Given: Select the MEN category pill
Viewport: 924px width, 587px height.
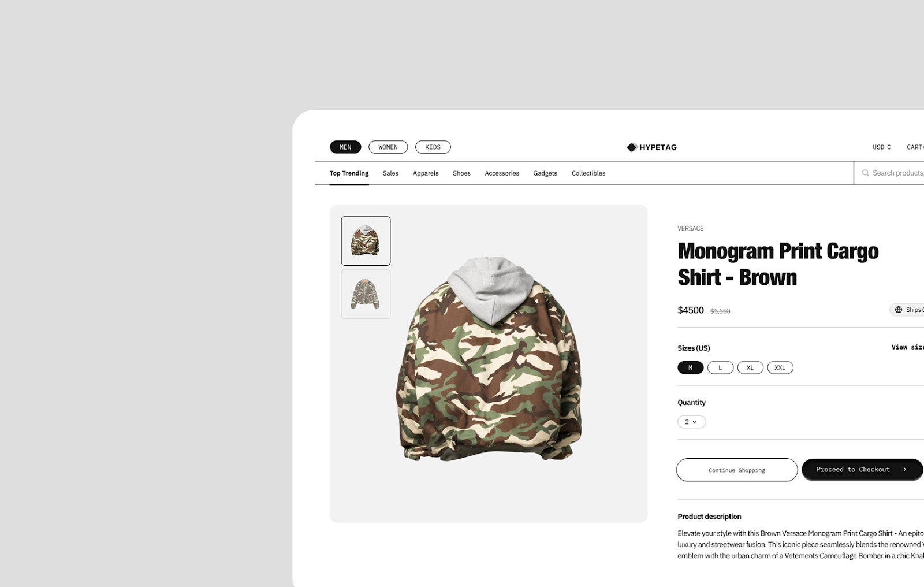Looking at the screenshot, I should tap(345, 147).
